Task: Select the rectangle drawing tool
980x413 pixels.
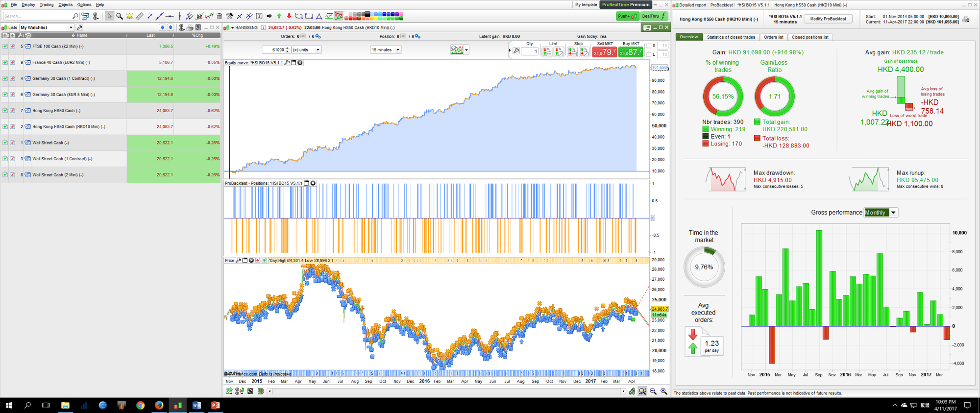Action: click(x=309, y=16)
